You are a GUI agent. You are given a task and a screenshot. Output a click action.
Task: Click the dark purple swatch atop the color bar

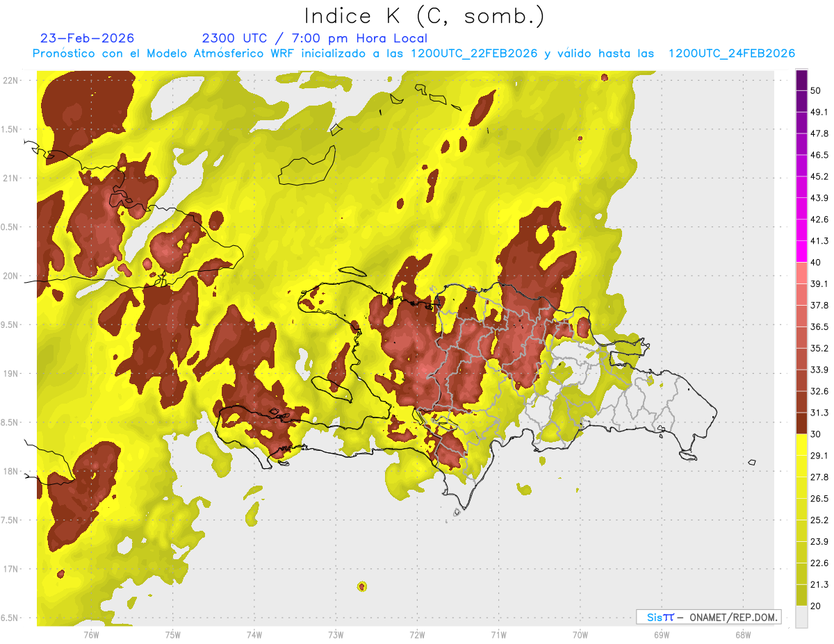click(x=802, y=81)
